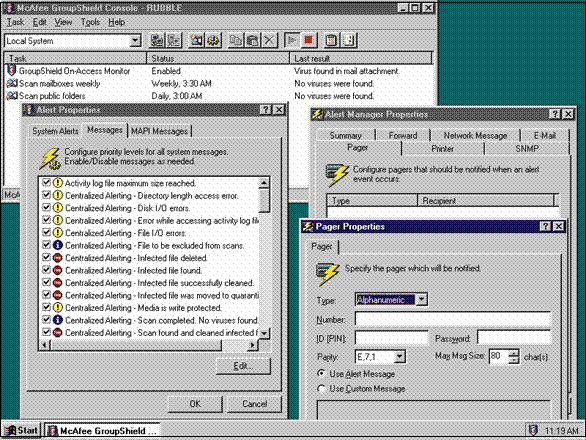Screen dimensions: 586x440
Task: Click warning icon of Activity log file maximum size
Action: coord(57,183)
